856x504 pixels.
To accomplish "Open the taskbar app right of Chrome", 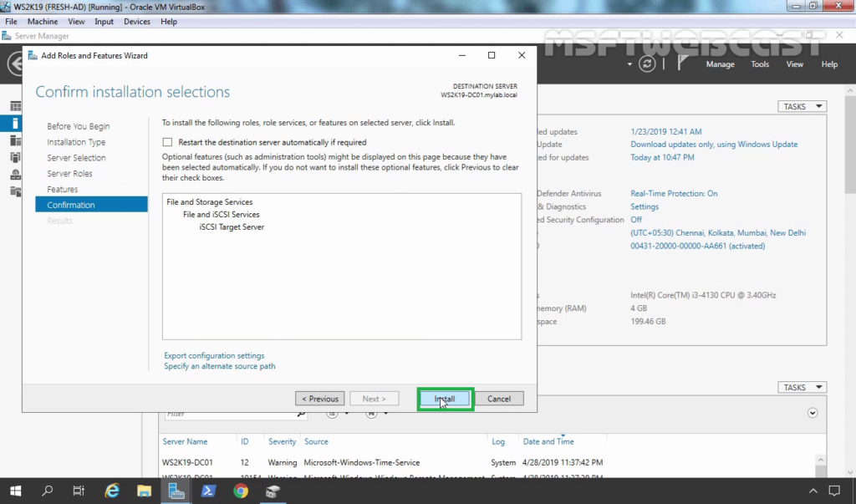I will pyautogui.click(x=273, y=491).
